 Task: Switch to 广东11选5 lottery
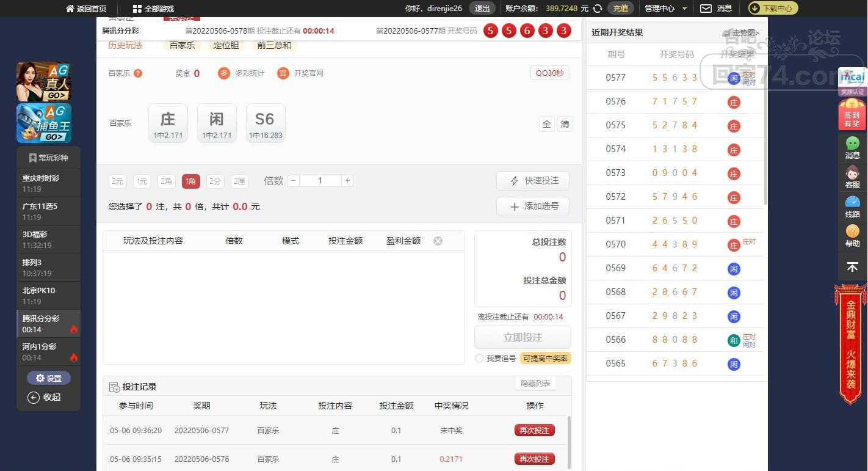(48, 211)
